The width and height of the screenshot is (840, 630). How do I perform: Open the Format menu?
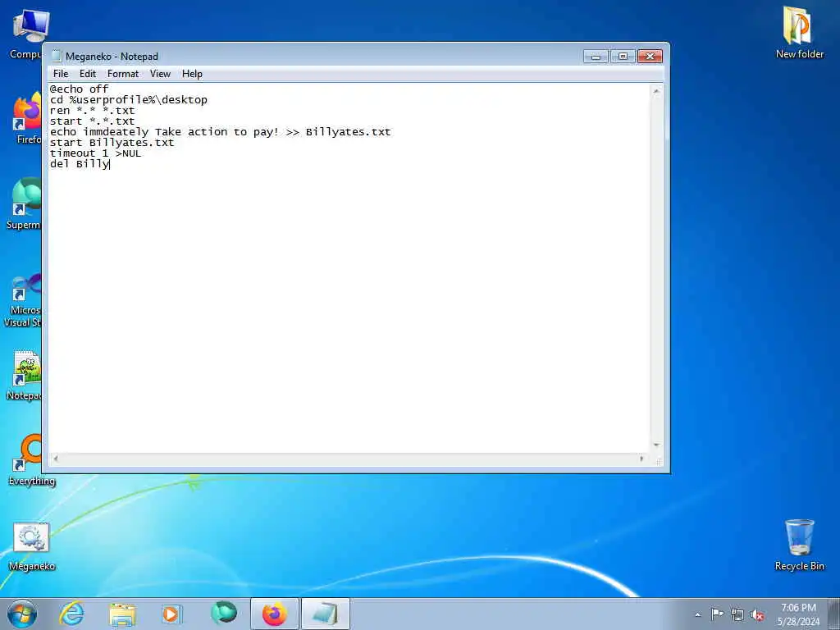pos(123,74)
